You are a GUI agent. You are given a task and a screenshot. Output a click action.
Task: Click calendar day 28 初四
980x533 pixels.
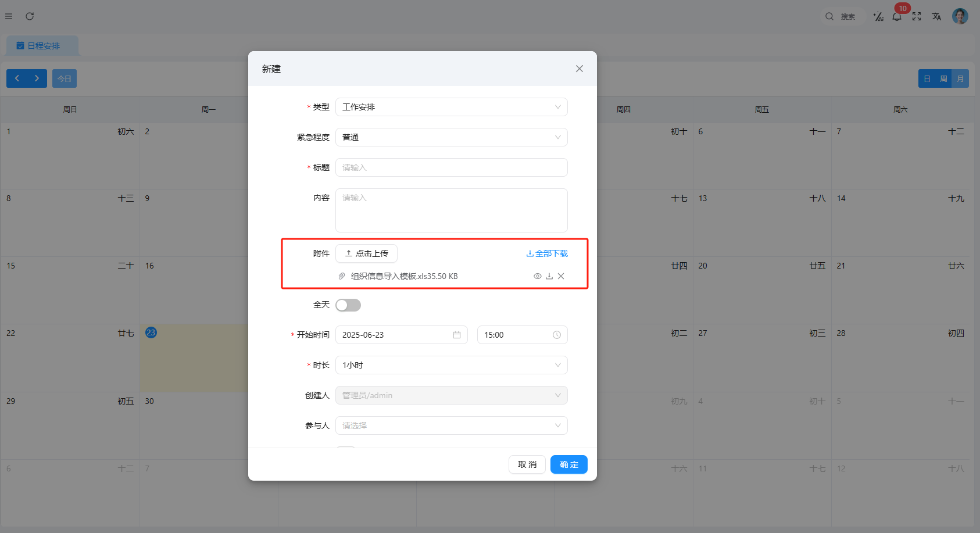tap(900, 358)
